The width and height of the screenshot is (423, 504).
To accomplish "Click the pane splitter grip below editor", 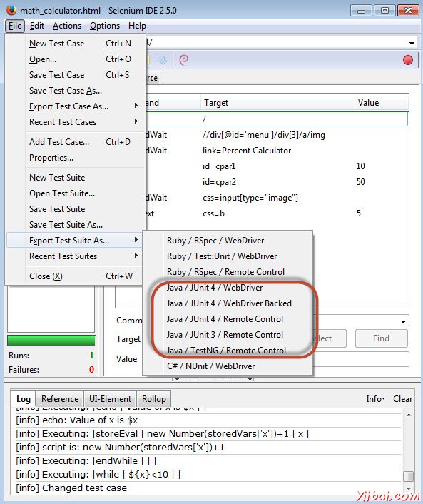I will [213, 380].
